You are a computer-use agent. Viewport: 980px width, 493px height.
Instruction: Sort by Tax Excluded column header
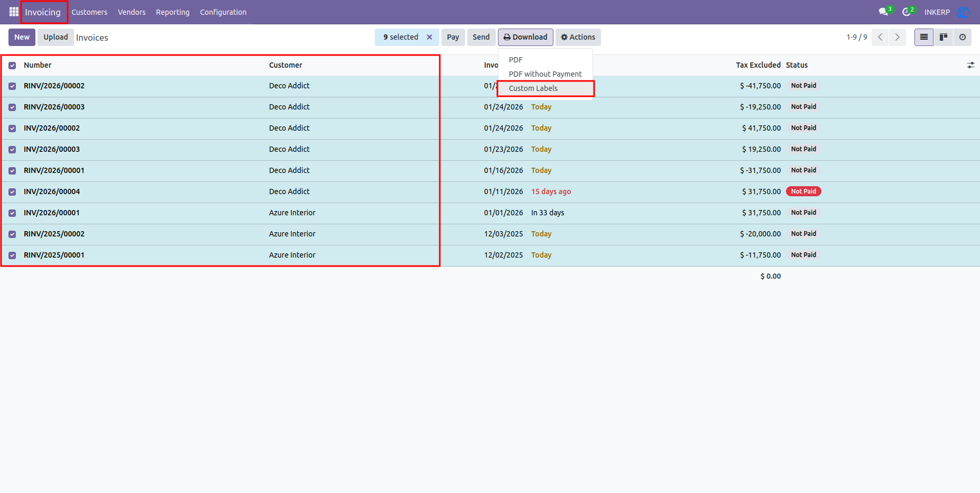[x=758, y=65]
